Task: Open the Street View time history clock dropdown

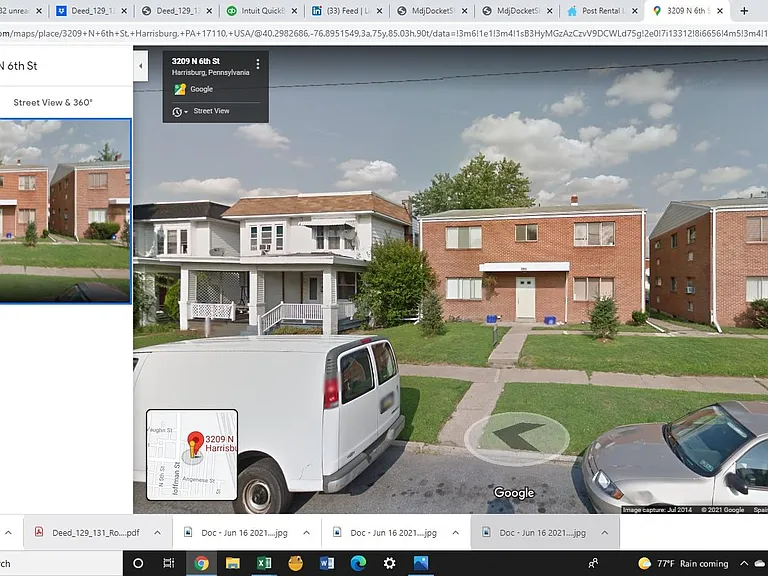Action: pos(180,112)
